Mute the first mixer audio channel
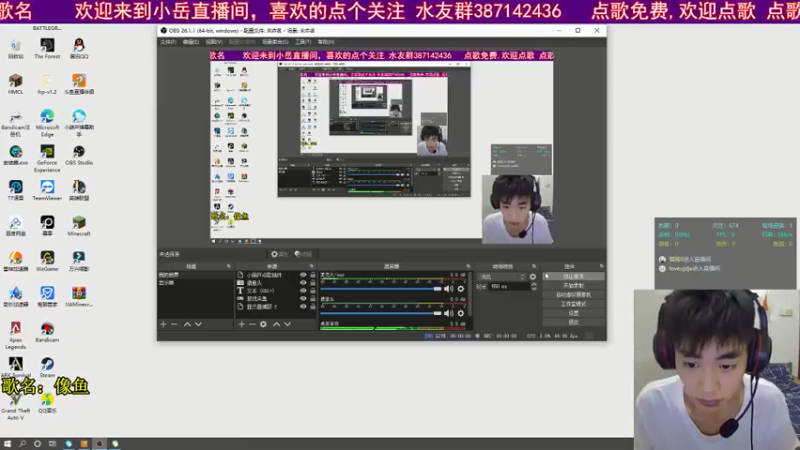 click(x=448, y=289)
